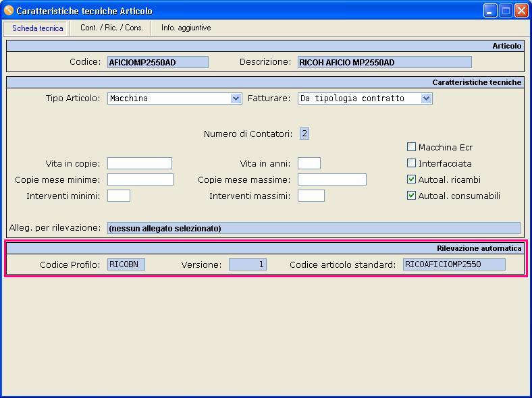Click the Codice Profilo field RICOBN
The image size is (532, 398).
(x=126, y=264)
